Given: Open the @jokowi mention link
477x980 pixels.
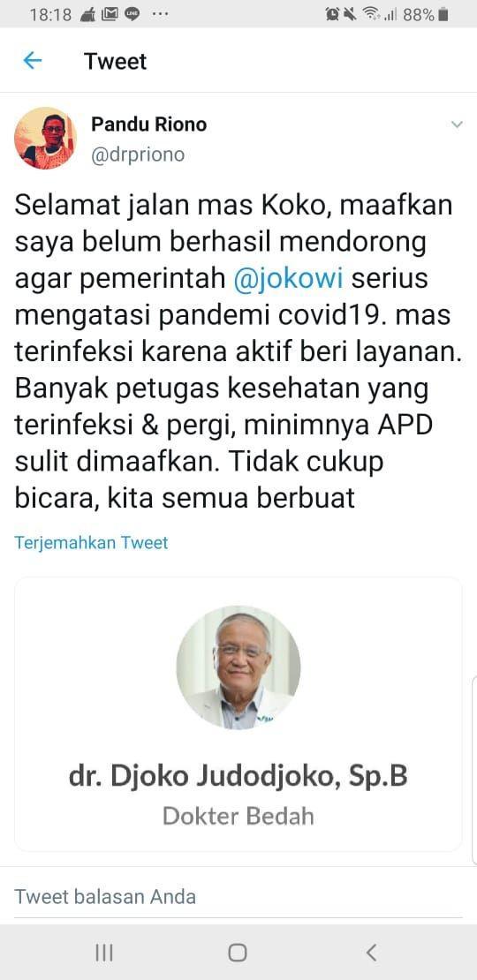Looking at the screenshot, I should tap(288, 278).
